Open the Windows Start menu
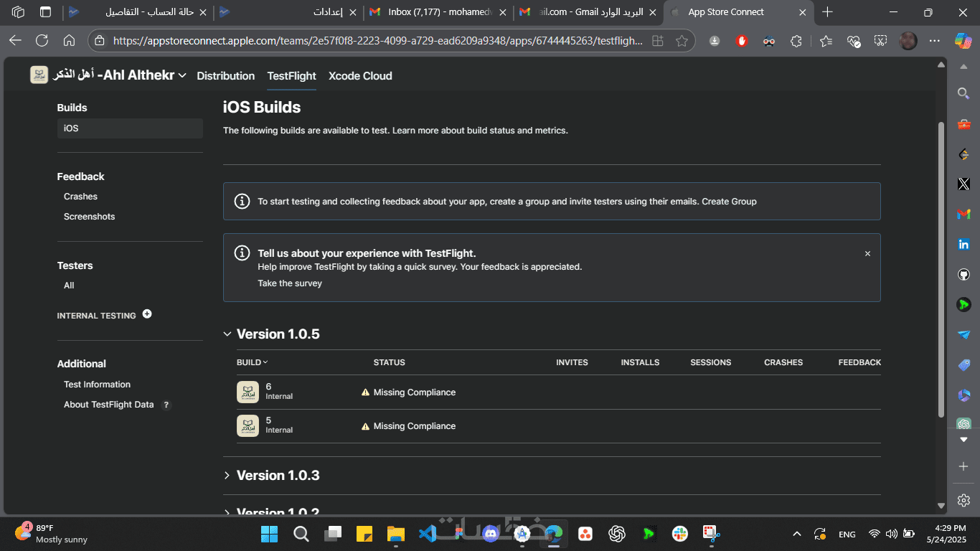The width and height of the screenshot is (980, 551). pyautogui.click(x=270, y=534)
